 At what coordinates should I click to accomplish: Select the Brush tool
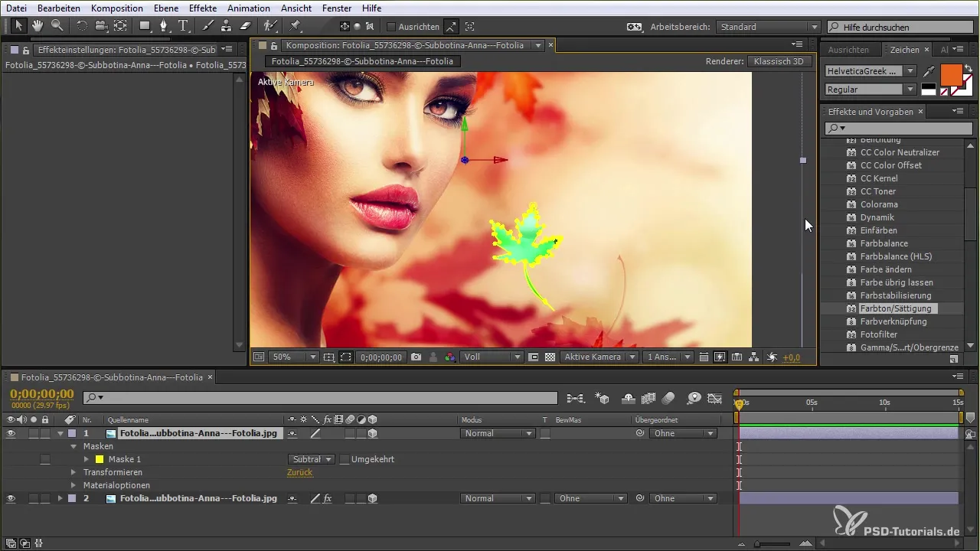pos(208,26)
